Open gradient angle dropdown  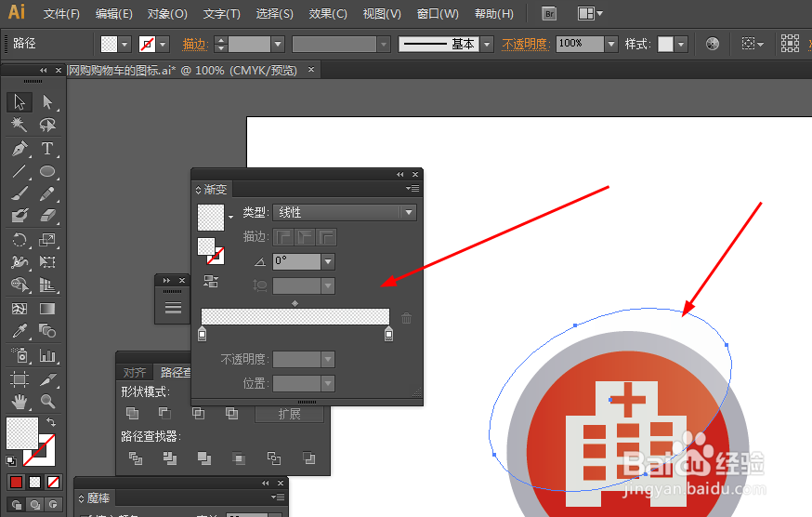(x=328, y=261)
